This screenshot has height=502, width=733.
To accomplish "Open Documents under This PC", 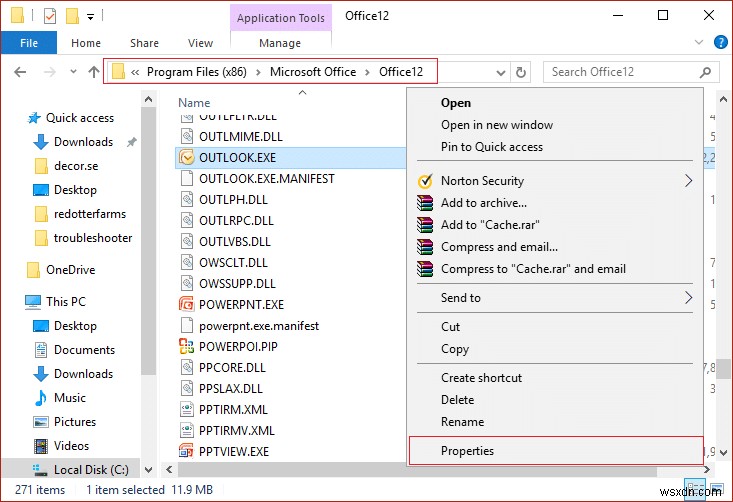I will (x=84, y=350).
